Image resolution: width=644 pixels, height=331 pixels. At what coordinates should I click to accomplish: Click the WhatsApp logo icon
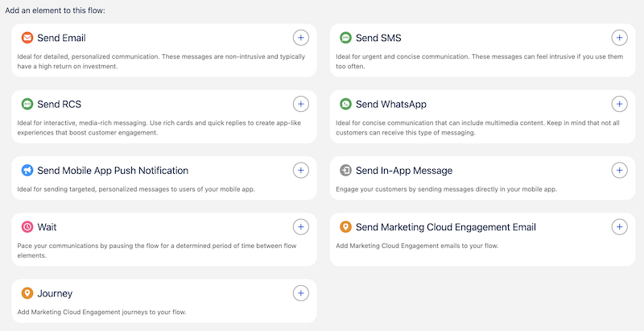[x=346, y=105]
